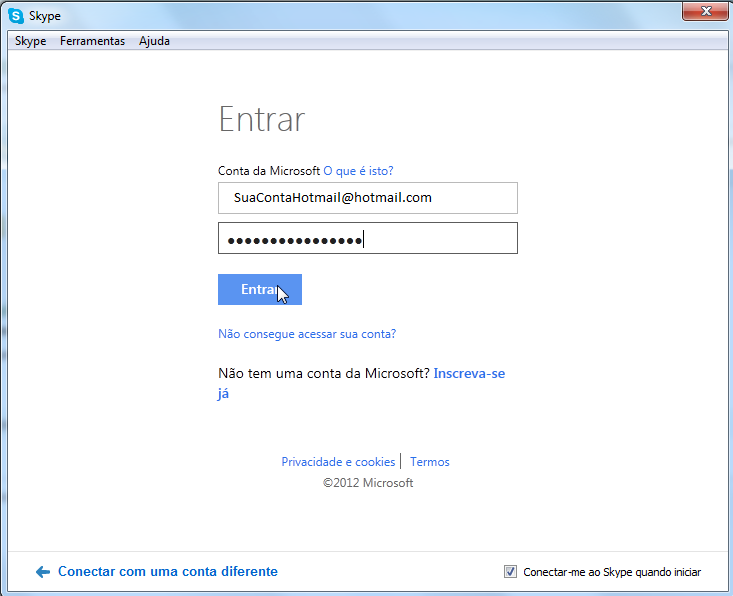Click the '©2012 Microsoft' text
Viewport: 733px width, 596px height.
[368, 483]
